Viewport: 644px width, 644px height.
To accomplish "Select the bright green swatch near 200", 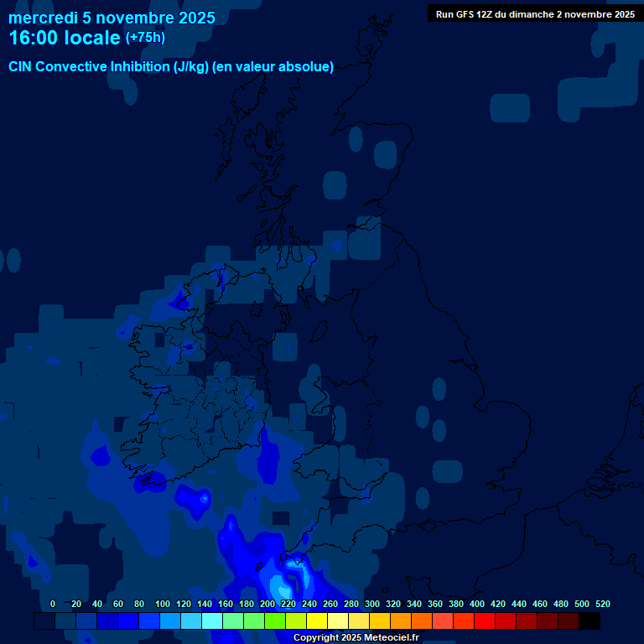I will coord(275,621).
